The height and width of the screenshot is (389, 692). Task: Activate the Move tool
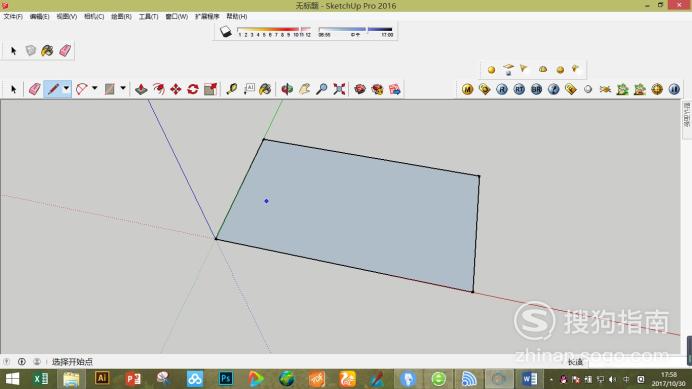click(176, 89)
